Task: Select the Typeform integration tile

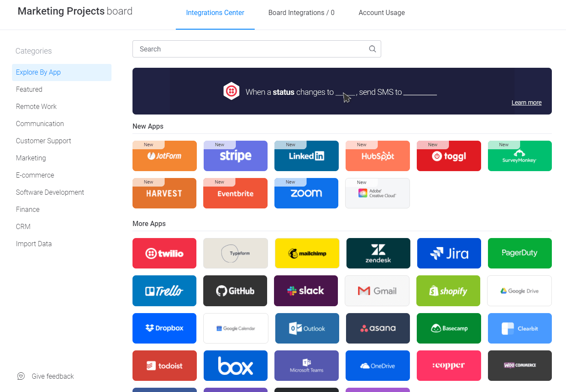Action: coord(235,253)
